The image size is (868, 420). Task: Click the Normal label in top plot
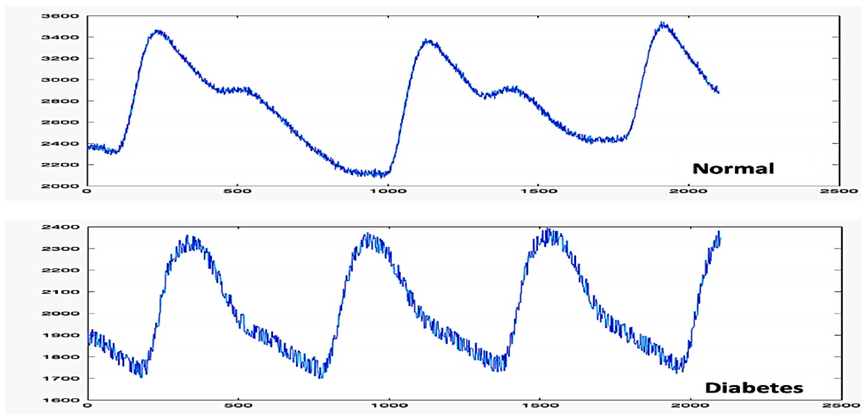pyautogui.click(x=733, y=169)
